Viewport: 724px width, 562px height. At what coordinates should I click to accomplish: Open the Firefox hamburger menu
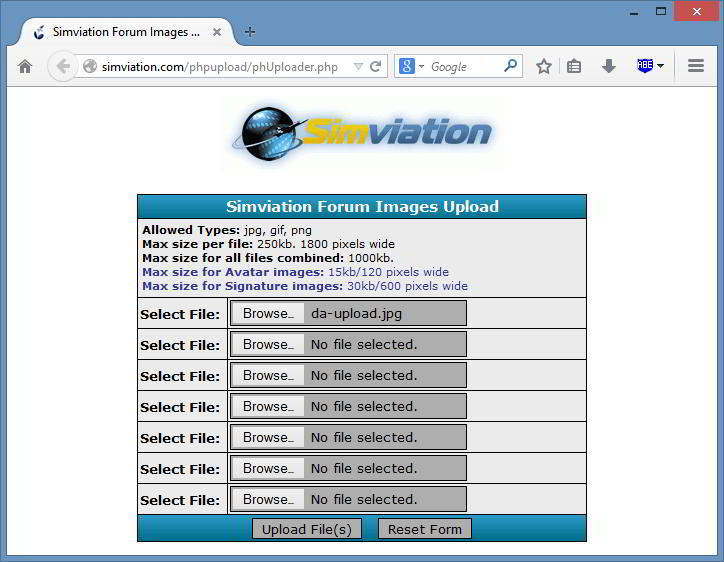click(696, 66)
